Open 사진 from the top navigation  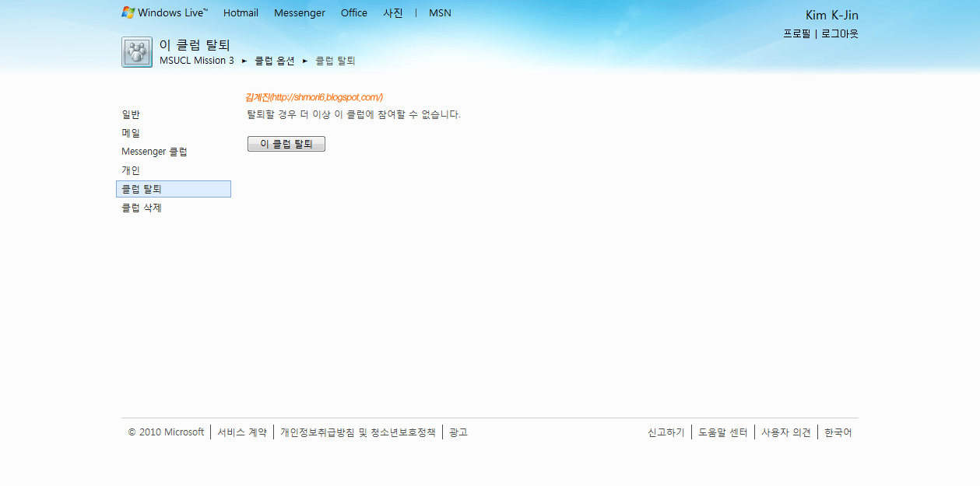tap(393, 12)
